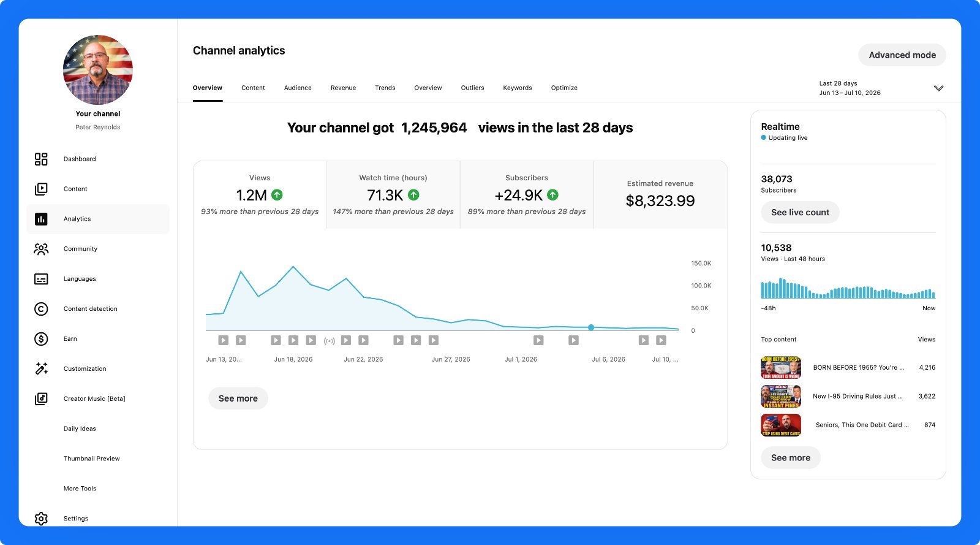Click the 'BORN BEFORE 1955? You're ...' title
Viewport: 980px width, 545px height.
click(x=858, y=368)
